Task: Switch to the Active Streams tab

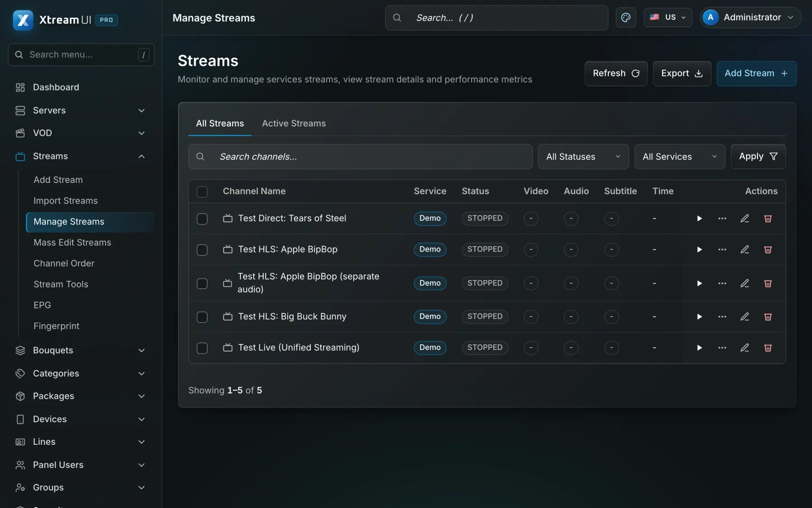Action: (294, 124)
